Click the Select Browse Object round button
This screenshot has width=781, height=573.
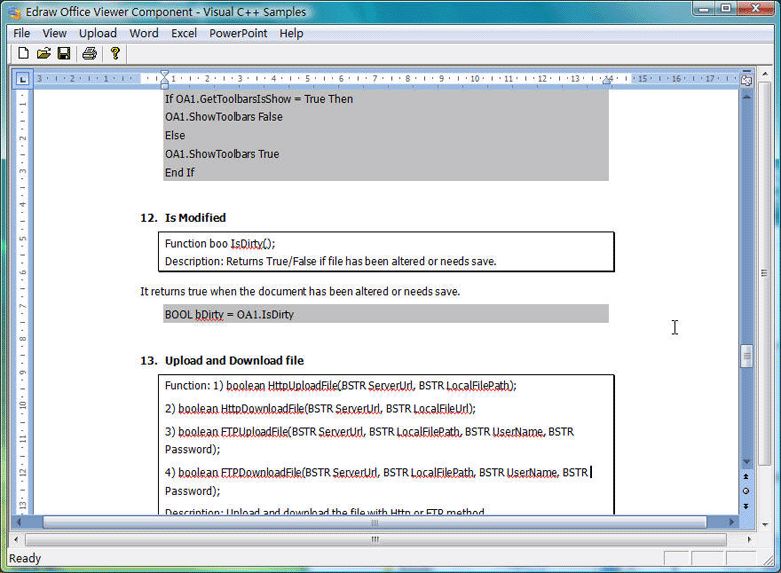[x=746, y=491]
